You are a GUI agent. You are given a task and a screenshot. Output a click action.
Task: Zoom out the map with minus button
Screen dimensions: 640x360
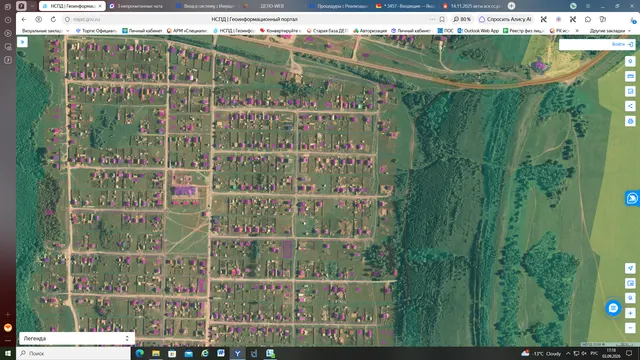tap(630, 328)
